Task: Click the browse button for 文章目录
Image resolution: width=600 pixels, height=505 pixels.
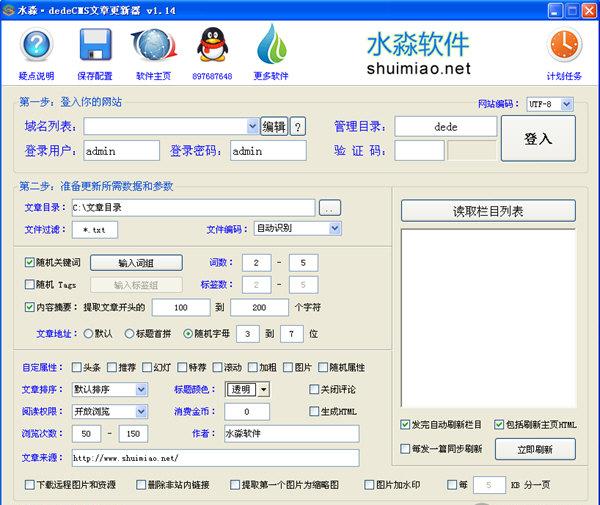Action: tap(330, 208)
